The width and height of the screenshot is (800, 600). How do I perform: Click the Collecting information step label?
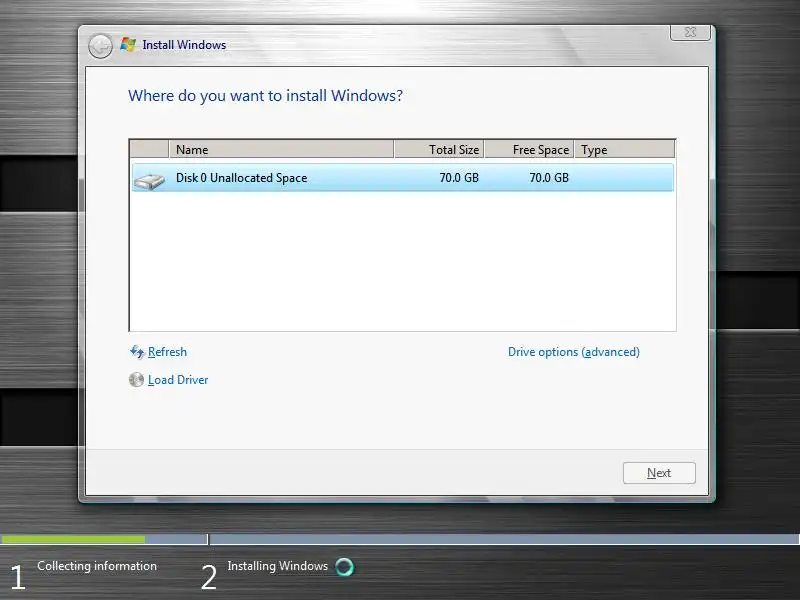coord(97,566)
